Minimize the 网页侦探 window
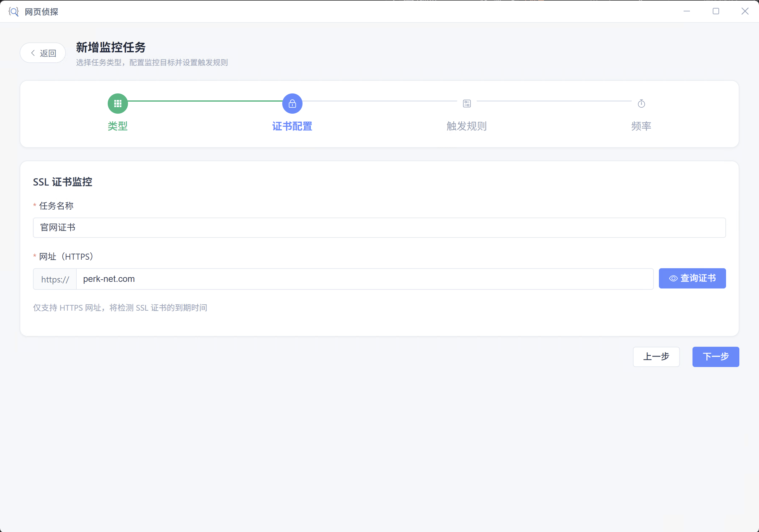Image resolution: width=759 pixels, height=532 pixels. (686, 11)
